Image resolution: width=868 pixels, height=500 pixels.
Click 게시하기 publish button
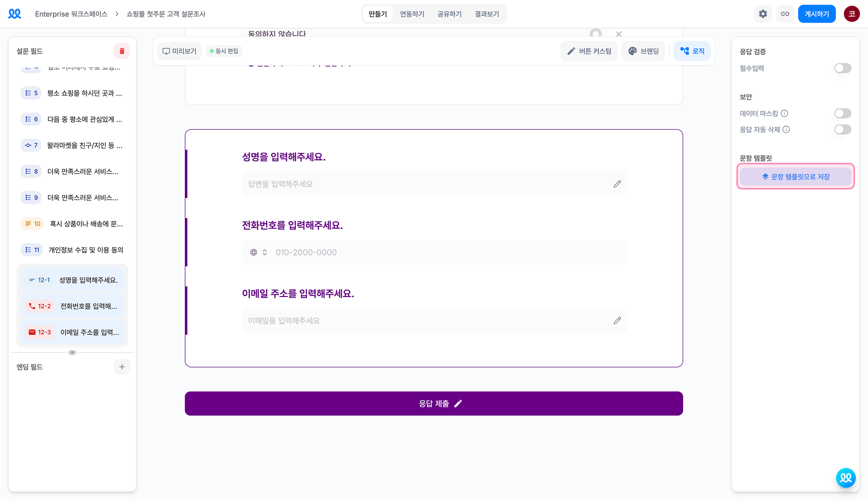(x=817, y=14)
